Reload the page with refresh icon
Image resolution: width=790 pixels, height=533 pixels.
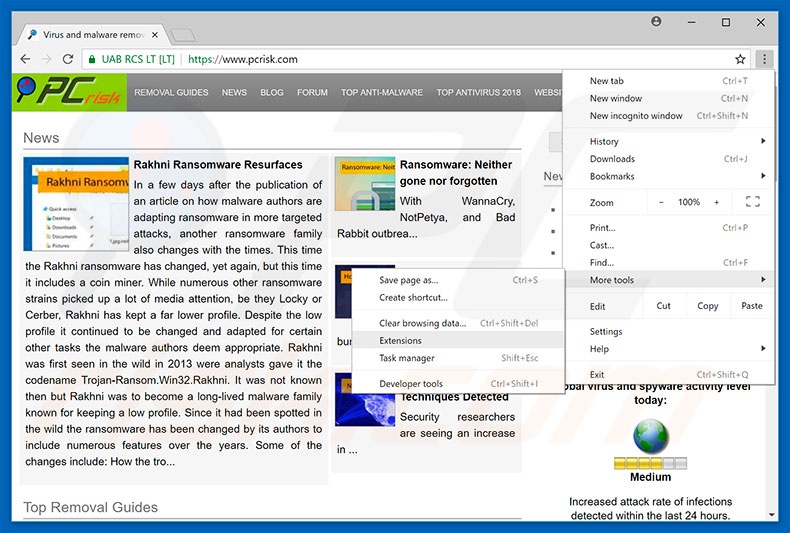point(68,59)
